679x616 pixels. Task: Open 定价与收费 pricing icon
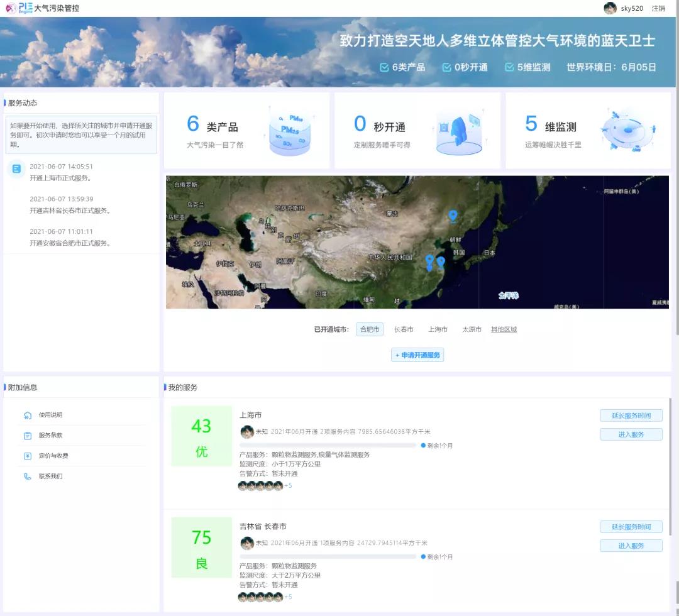26,456
